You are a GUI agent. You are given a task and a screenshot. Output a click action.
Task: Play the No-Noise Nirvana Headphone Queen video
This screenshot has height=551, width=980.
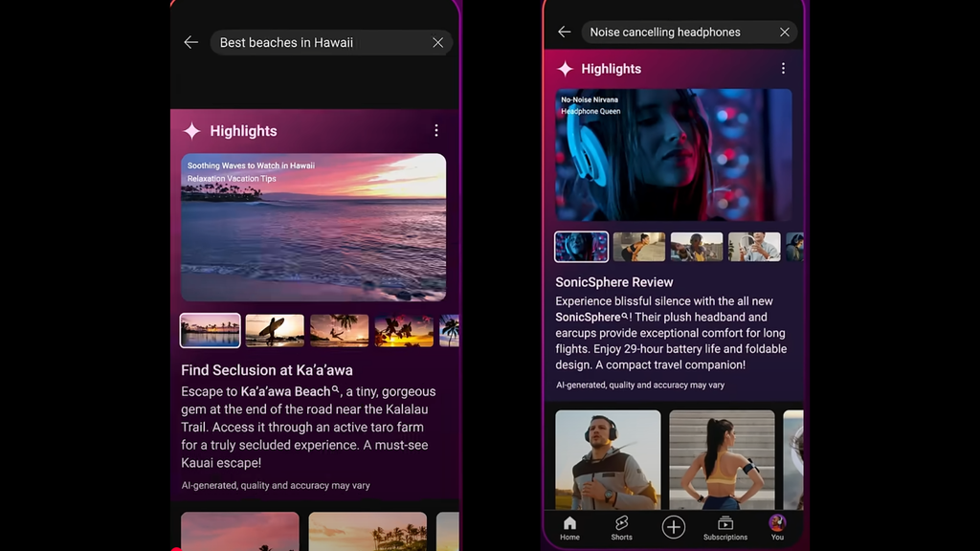point(674,155)
